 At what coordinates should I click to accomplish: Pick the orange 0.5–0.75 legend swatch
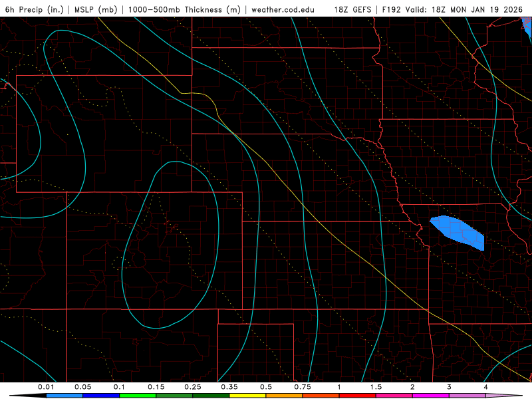[285, 396]
